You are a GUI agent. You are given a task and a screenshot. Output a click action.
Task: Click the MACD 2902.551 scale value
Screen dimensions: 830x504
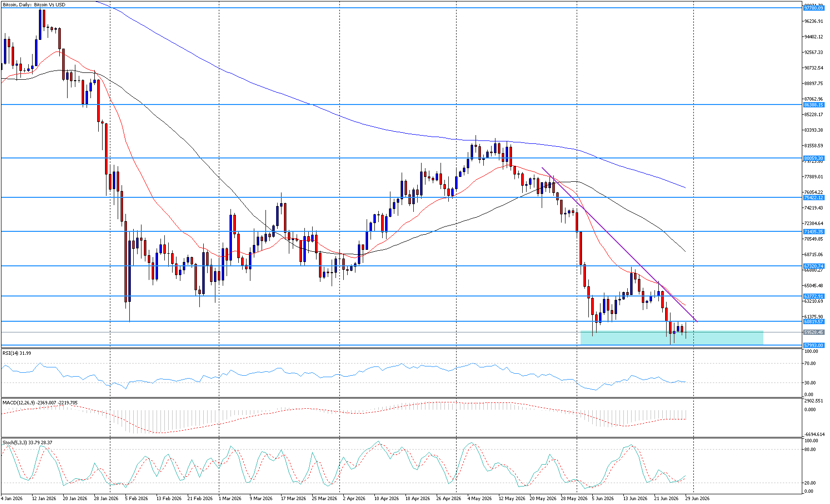pyautogui.click(x=813, y=401)
